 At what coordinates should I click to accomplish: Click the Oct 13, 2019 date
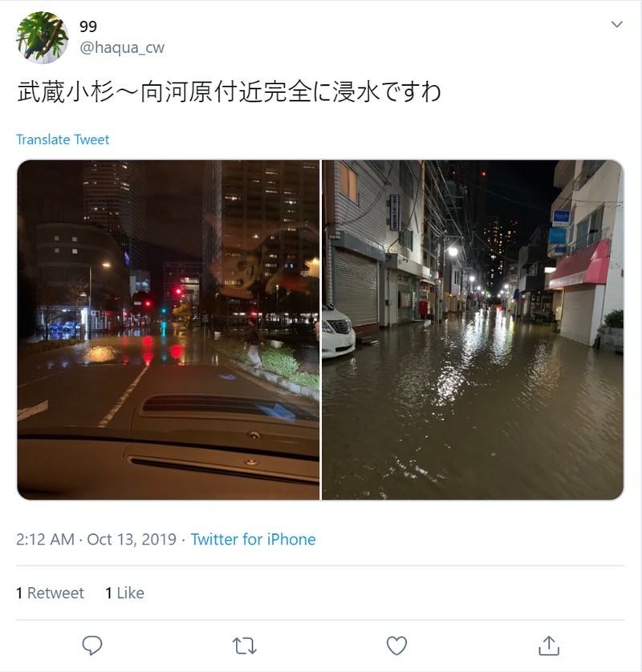pos(132,539)
